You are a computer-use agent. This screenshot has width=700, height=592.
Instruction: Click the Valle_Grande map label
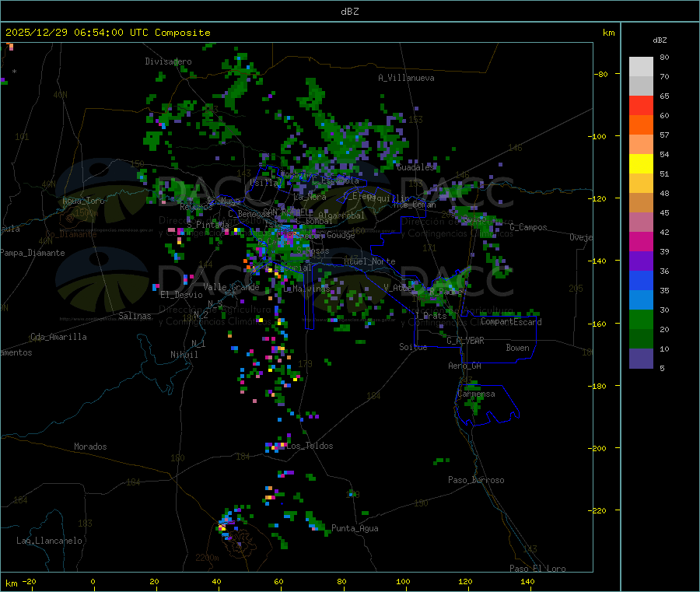click(231, 287)
